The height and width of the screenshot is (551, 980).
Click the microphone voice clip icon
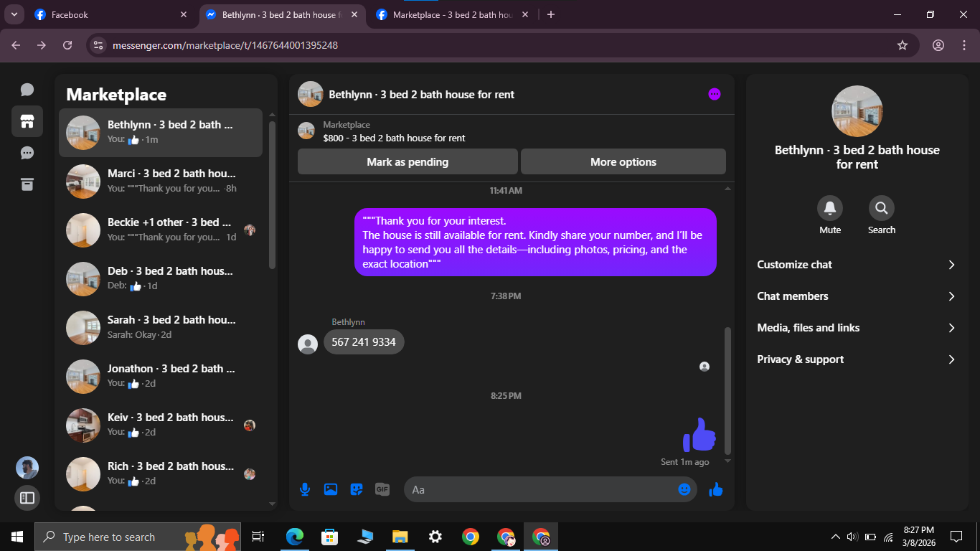coord(305,489)
